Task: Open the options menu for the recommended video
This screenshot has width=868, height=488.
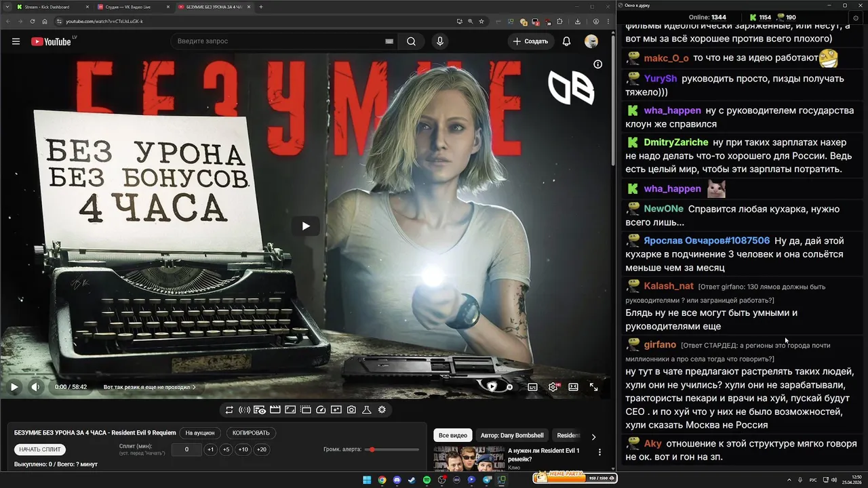Action: pyautogui.click(x=599, y=452)
